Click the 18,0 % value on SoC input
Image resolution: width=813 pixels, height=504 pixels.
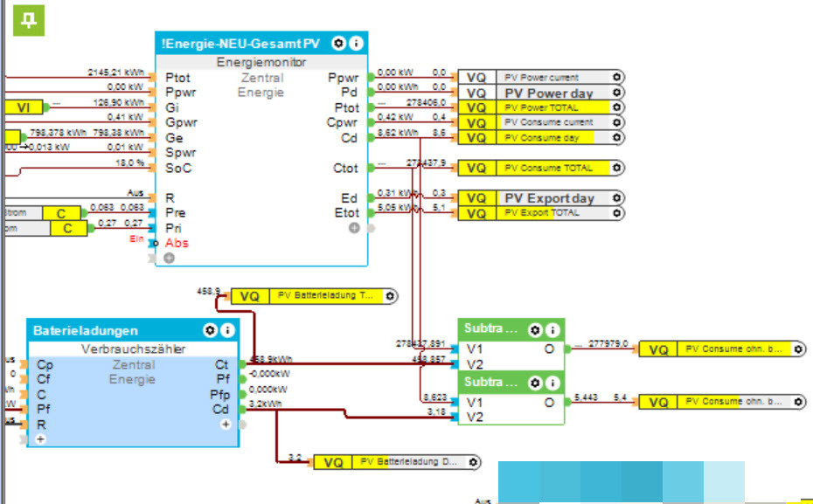click(x=129, y=162)
